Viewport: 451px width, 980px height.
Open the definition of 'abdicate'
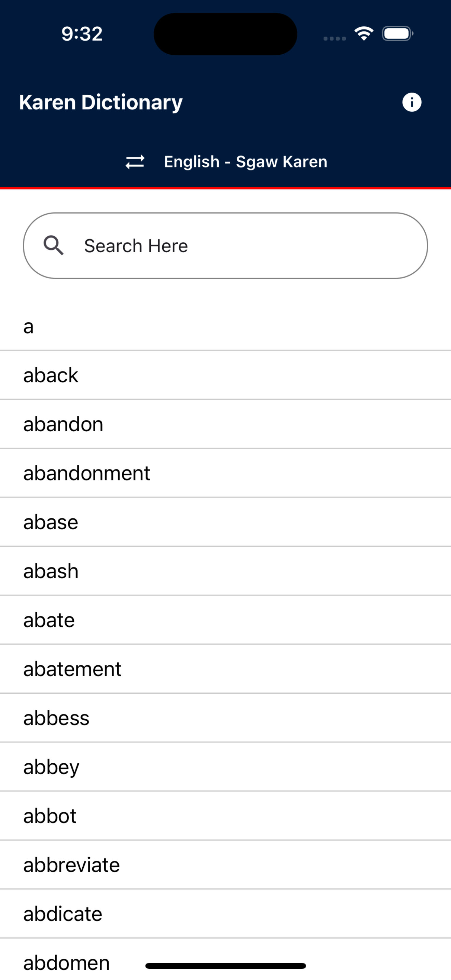click(225, 913)
